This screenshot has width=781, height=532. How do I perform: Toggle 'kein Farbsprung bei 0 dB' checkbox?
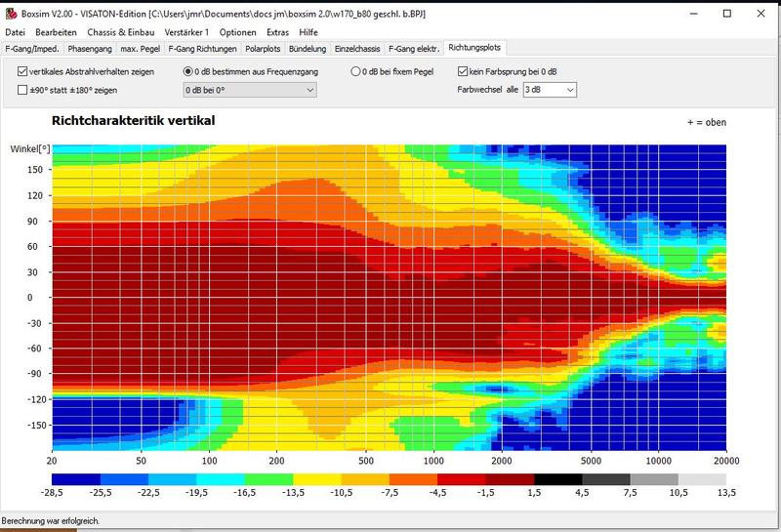(x=464, y=71)
